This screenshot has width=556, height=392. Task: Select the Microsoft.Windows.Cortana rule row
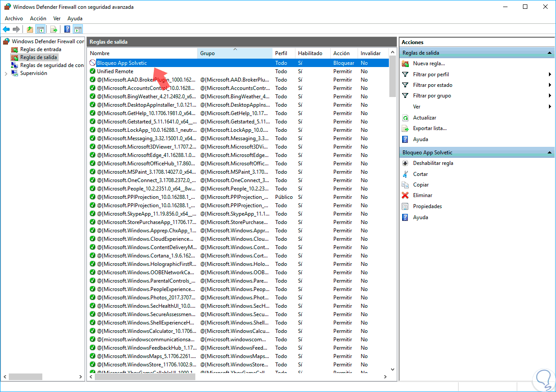[238, 256]
